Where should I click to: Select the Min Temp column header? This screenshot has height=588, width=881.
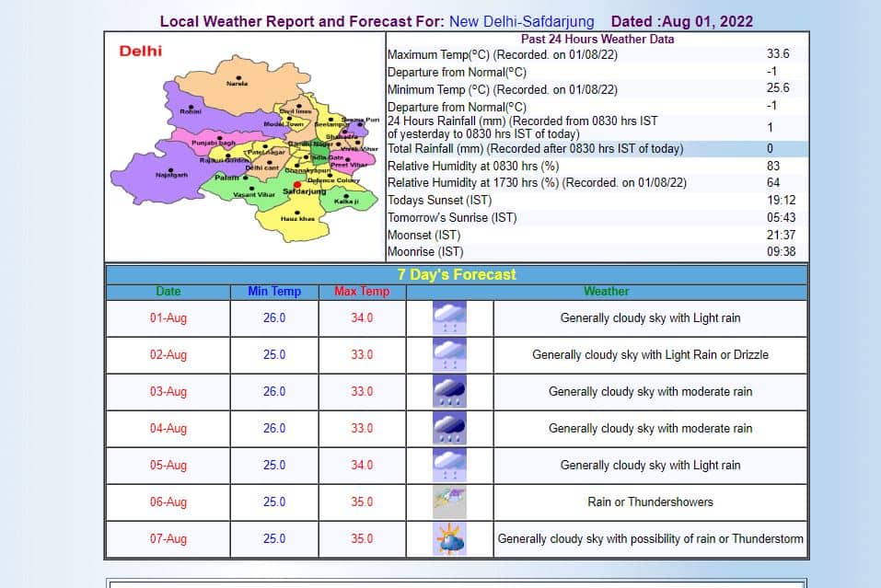coord(273,291)
